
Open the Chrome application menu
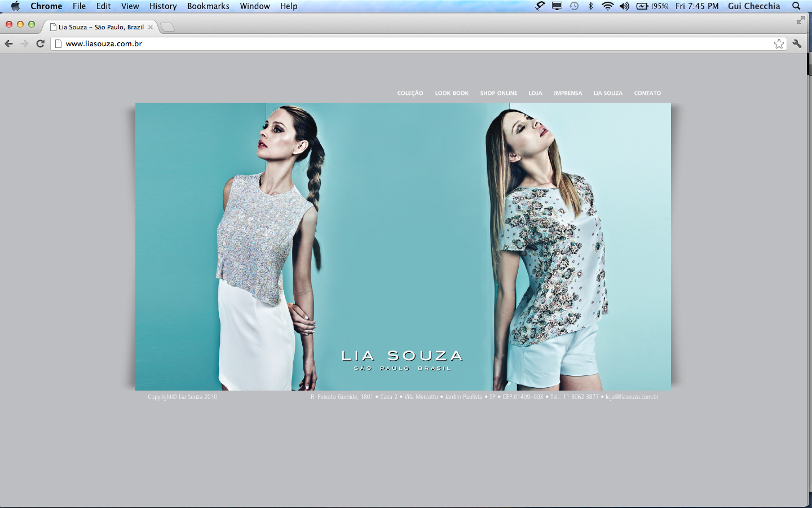pos(46,6)
